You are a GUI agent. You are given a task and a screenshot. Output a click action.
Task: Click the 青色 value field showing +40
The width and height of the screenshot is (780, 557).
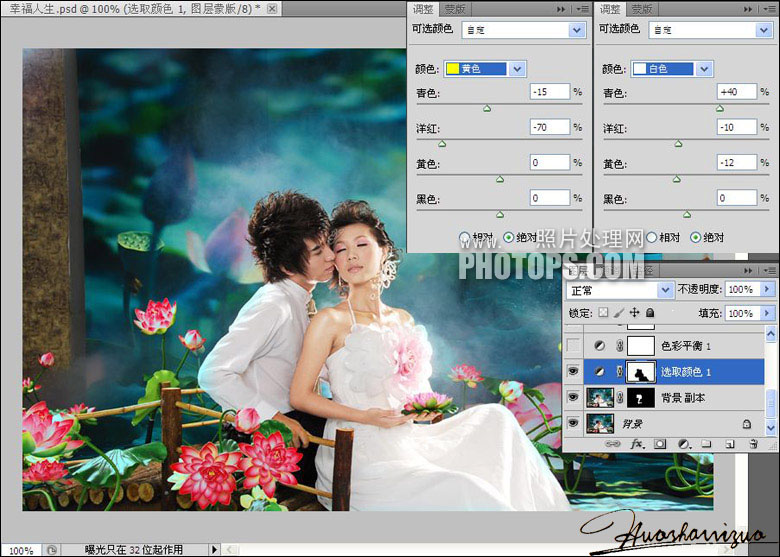737,92
